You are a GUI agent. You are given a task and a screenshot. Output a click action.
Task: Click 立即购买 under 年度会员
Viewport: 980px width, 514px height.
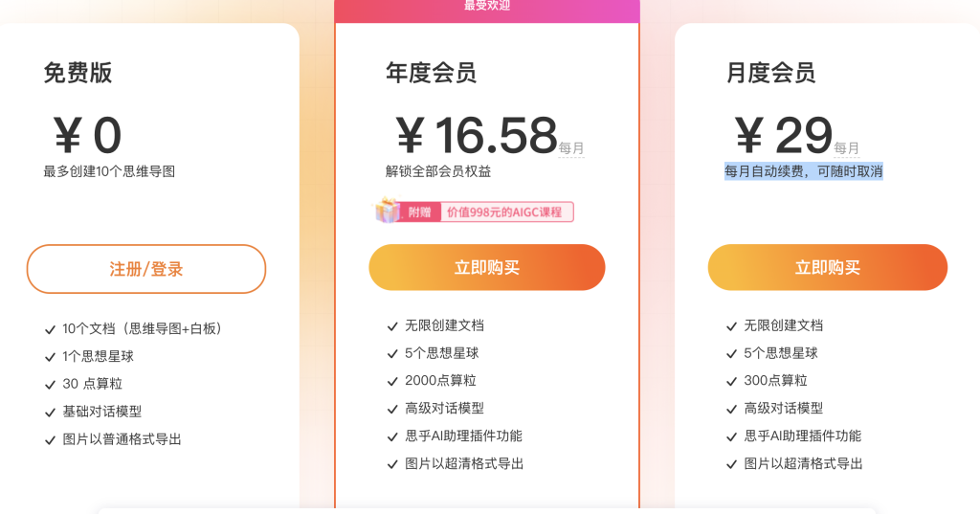pyautogui.click(x=487, y=268)
